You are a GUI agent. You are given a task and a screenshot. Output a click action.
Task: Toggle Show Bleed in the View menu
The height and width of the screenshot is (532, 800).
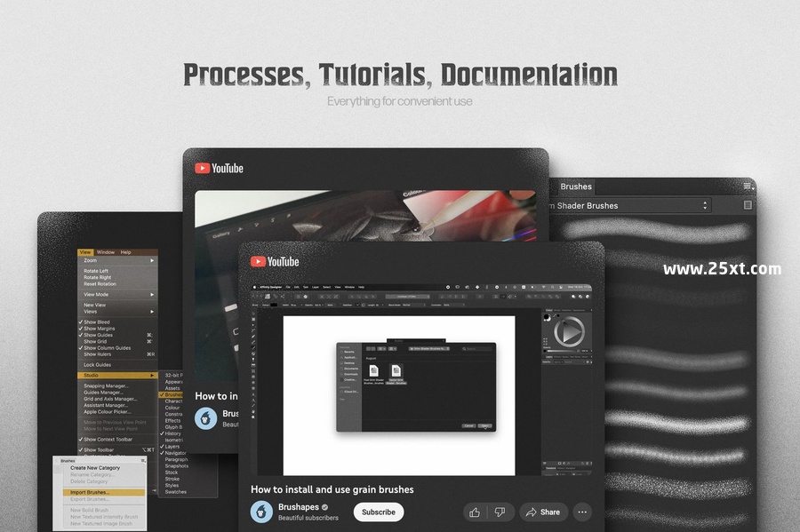(117, 322)
